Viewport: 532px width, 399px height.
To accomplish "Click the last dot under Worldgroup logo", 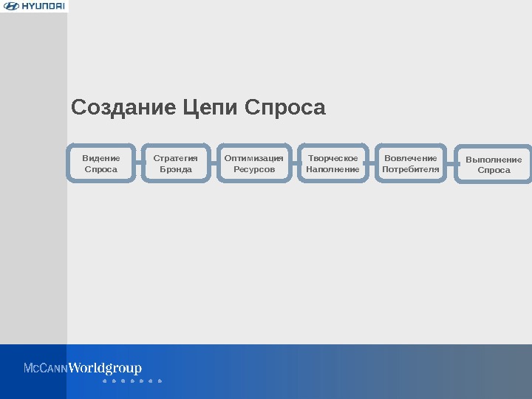I will pos(160,381).
